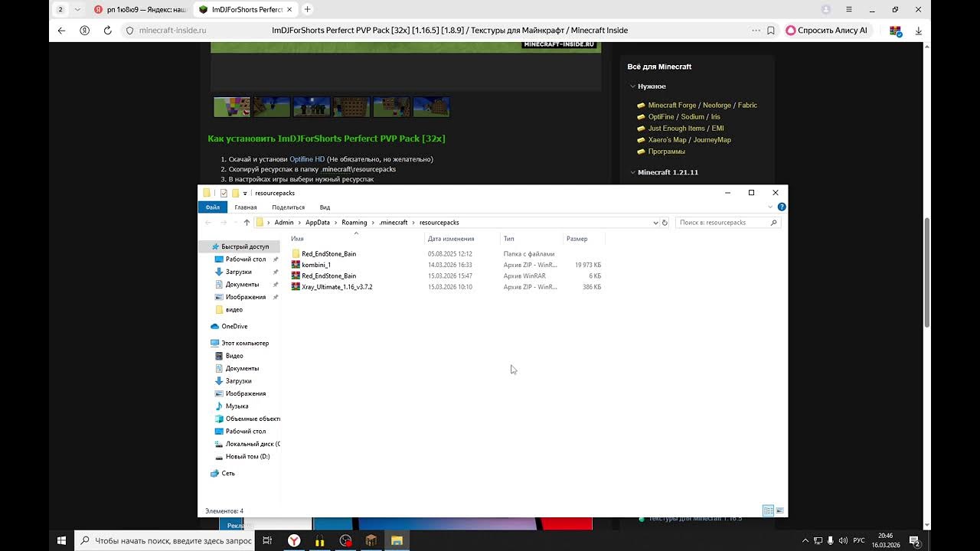This screenshot has width=980, height=551.
Task: Open the browser tab list dropdown arrow
Action: pyautogui.click(x=77, y=9)
